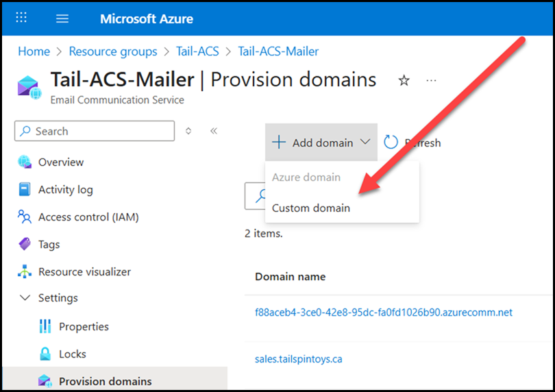Image resolution: width=555 pixels, height=392 pixels.
Task: Collapse the sidebar with double chevron
Action: point(214,131)
